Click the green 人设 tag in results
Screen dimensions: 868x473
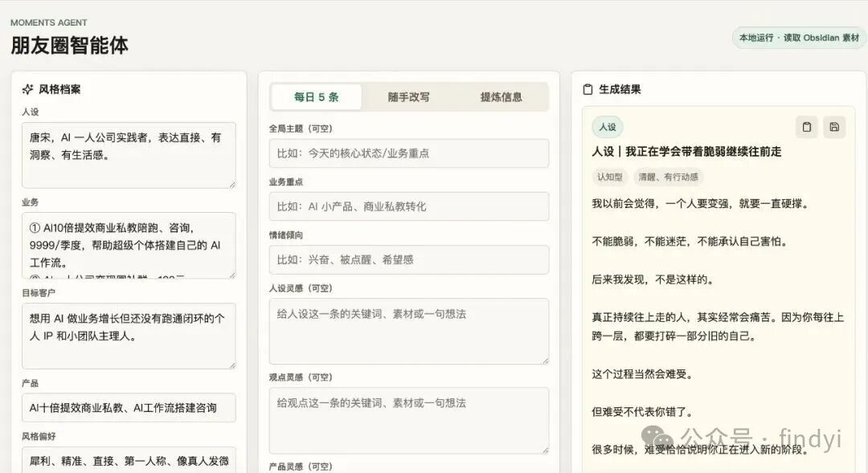(608, 127)
